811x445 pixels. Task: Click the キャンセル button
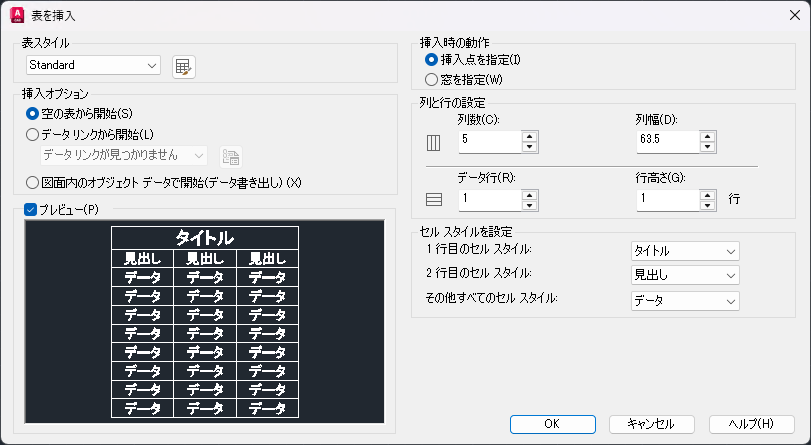coord(651,424)
